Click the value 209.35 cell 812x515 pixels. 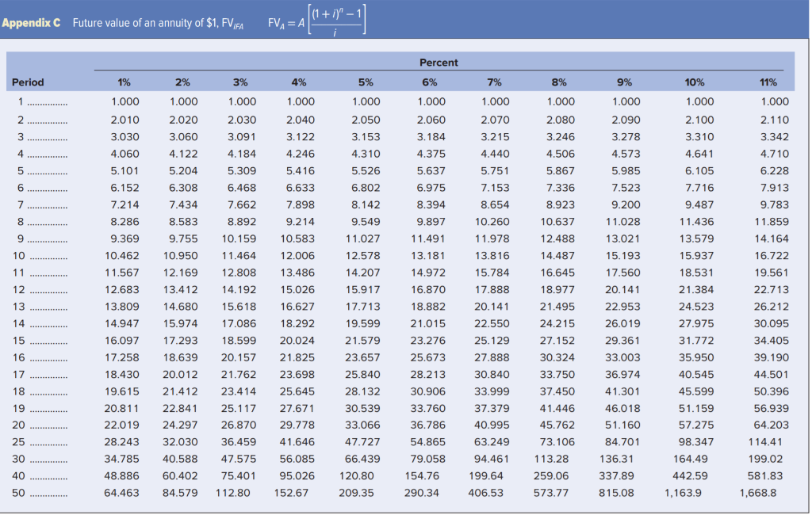tap(356, 494)
